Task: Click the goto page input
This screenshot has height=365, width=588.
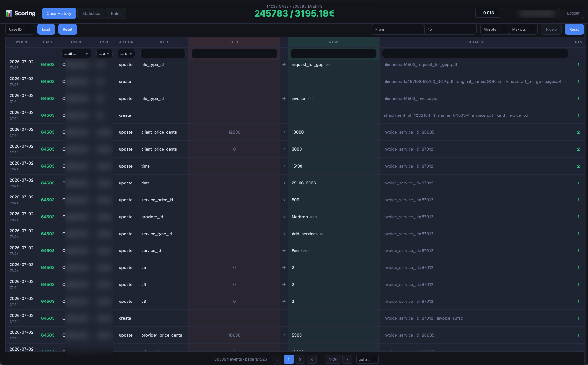Action: click(x=367, y=359)
